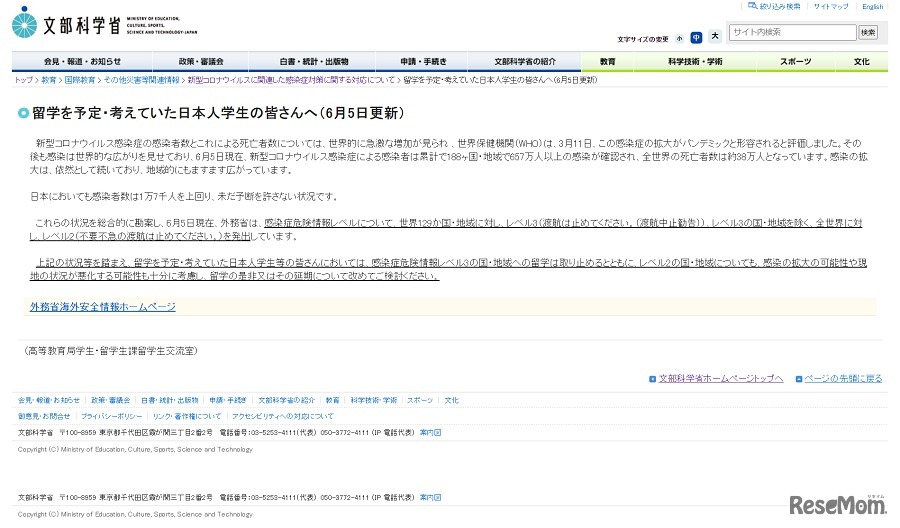This screenshot has height=528, width=900.
Task: Set text size to large with the 大 button
Action: [715, 36]
